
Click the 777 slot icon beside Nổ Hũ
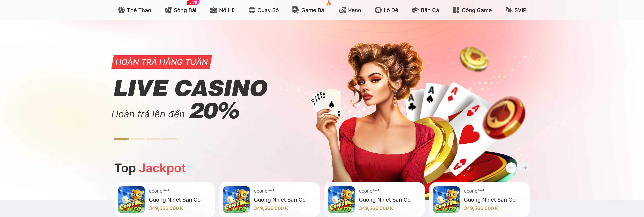click(213, 10)
